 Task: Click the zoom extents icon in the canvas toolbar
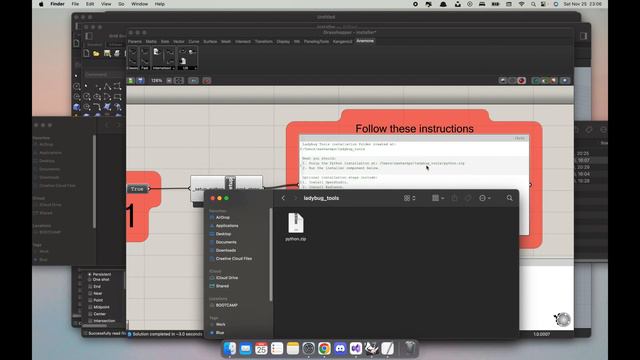179,81
